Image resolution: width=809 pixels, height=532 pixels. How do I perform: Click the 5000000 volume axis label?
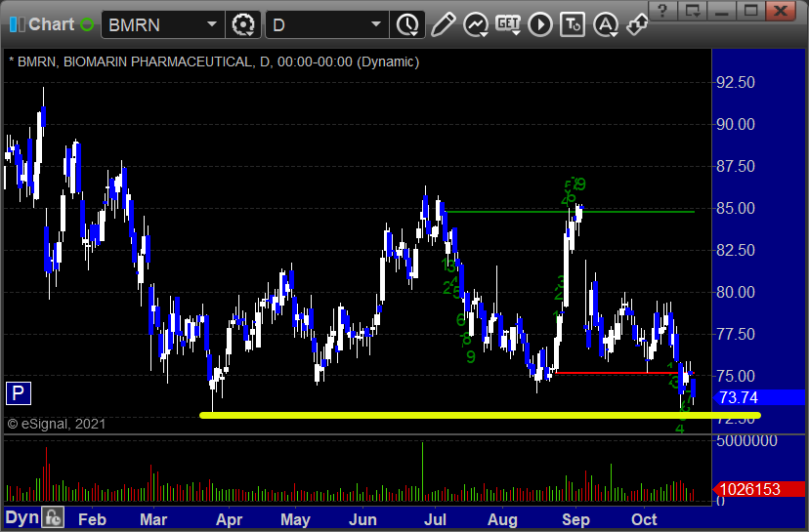tap(746, 441)
